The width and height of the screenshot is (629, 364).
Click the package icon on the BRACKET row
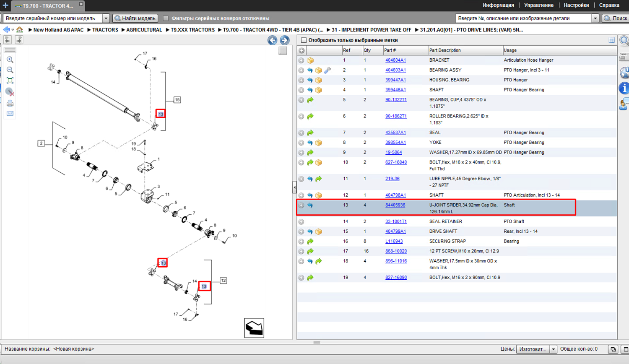point(310,60)
